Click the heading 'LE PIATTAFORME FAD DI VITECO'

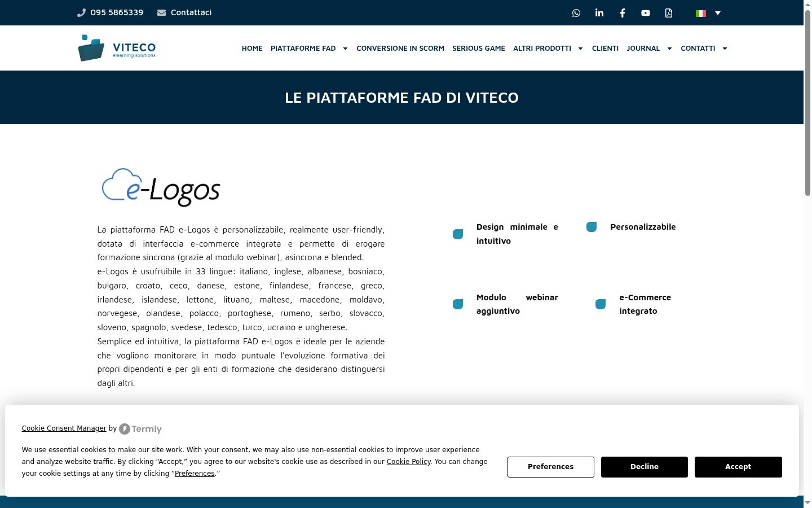401,98
